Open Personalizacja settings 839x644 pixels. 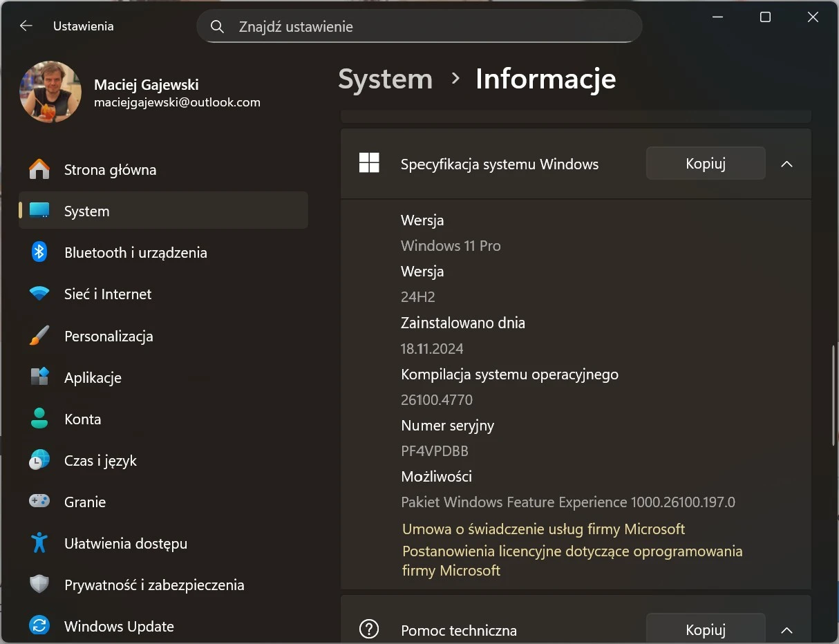click(x=163, y=336)
